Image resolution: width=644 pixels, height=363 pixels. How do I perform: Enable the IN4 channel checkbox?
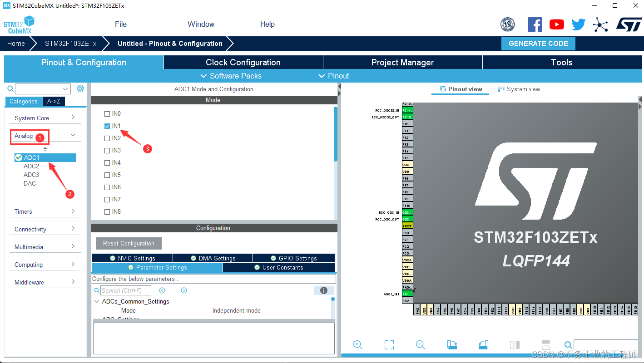[x=107, y=163]
